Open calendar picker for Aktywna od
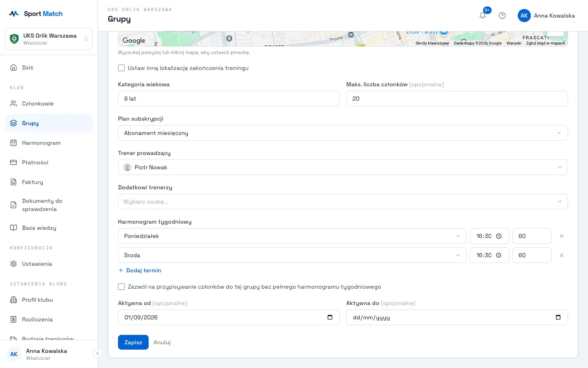588x368 pixels. pyautogui.click(x=330, y=317)
